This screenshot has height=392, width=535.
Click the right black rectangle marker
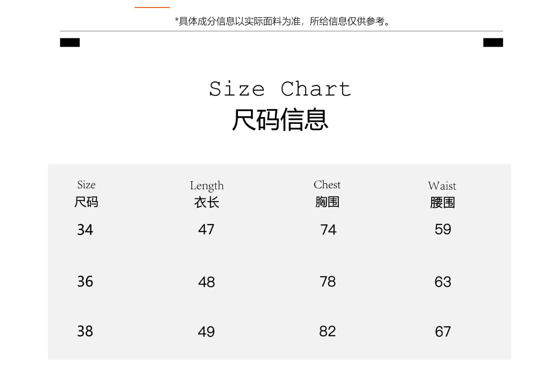click(x=493, y=43)
